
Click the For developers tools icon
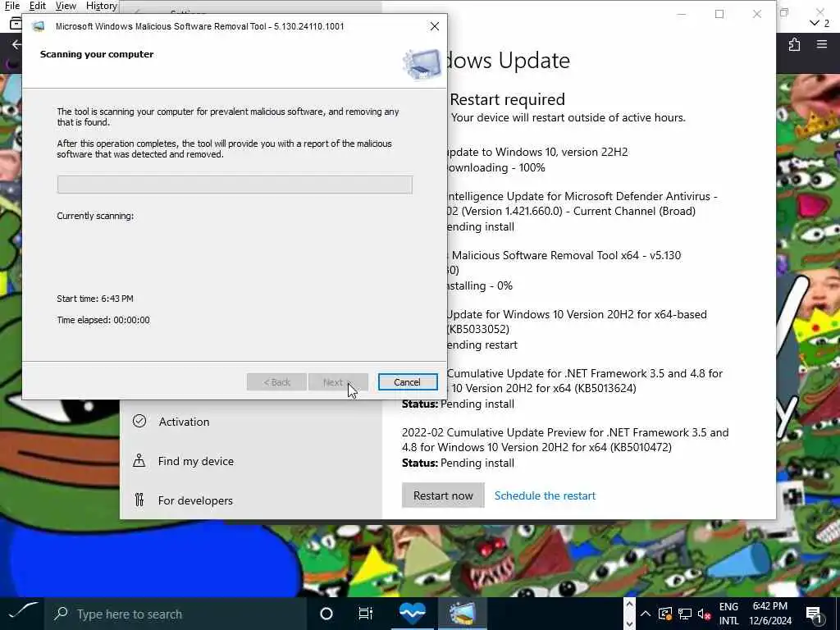pyautogui.click(x=139, y=500)
